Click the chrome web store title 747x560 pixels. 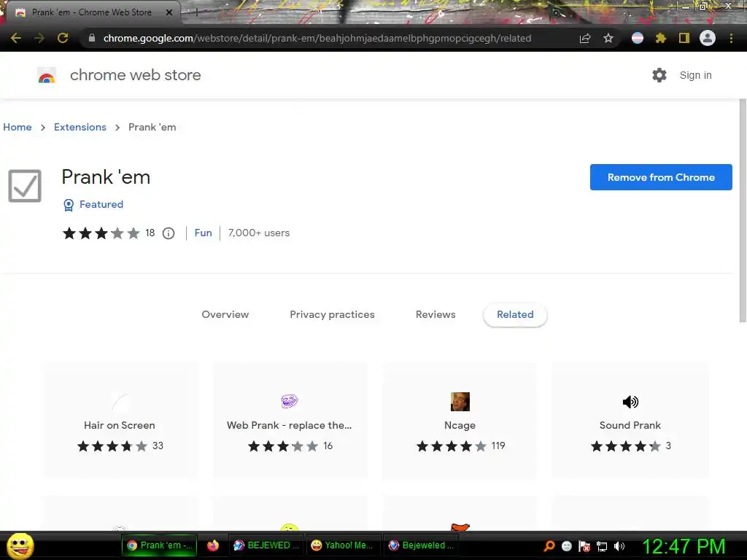tap(135, 75)
